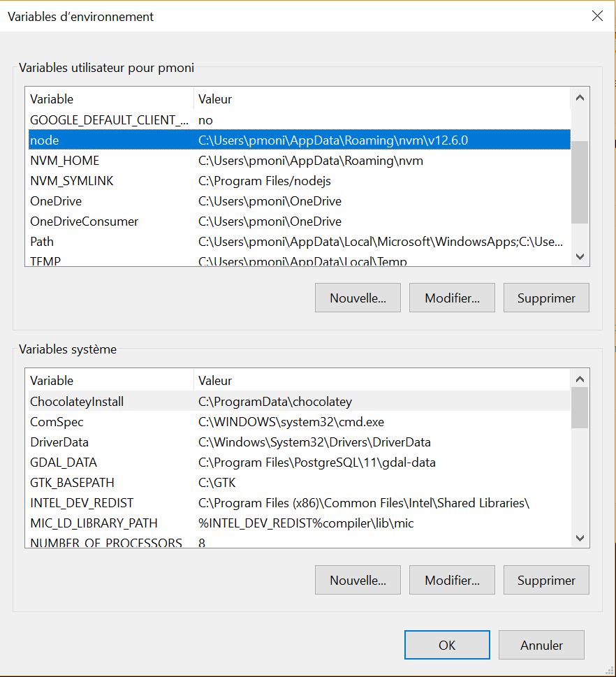Click value C:\Windows\System32\Drivers\DriverData

pyautogui.click(x=314, y=442)
